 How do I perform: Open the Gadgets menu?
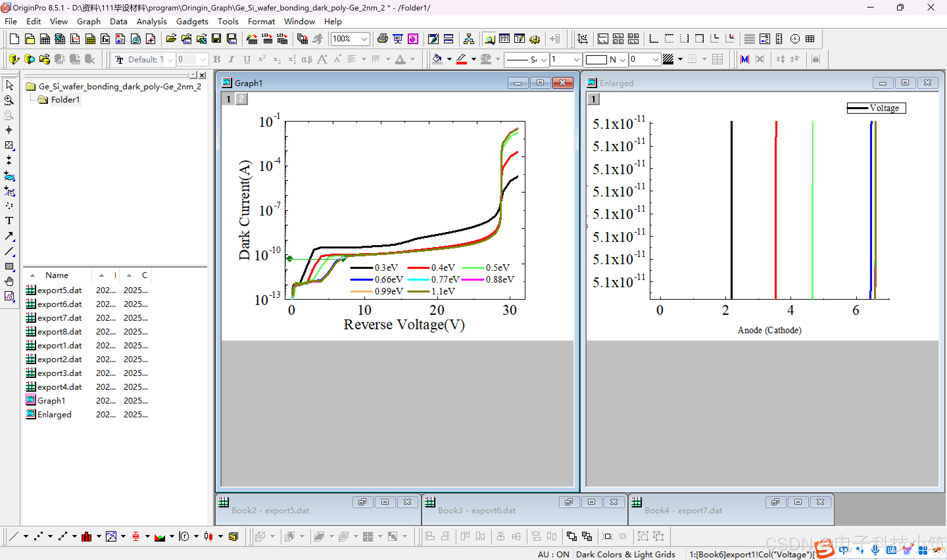coord(192,21)
